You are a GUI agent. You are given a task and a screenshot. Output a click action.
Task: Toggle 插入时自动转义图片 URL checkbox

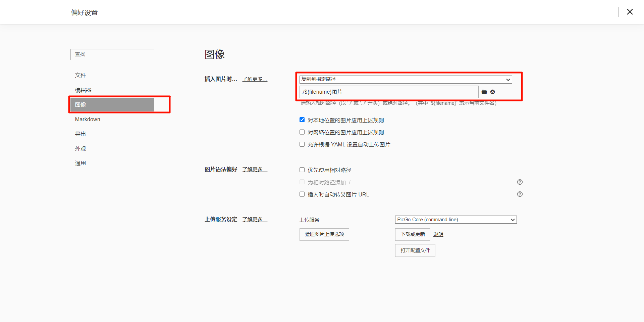[302, 194]
